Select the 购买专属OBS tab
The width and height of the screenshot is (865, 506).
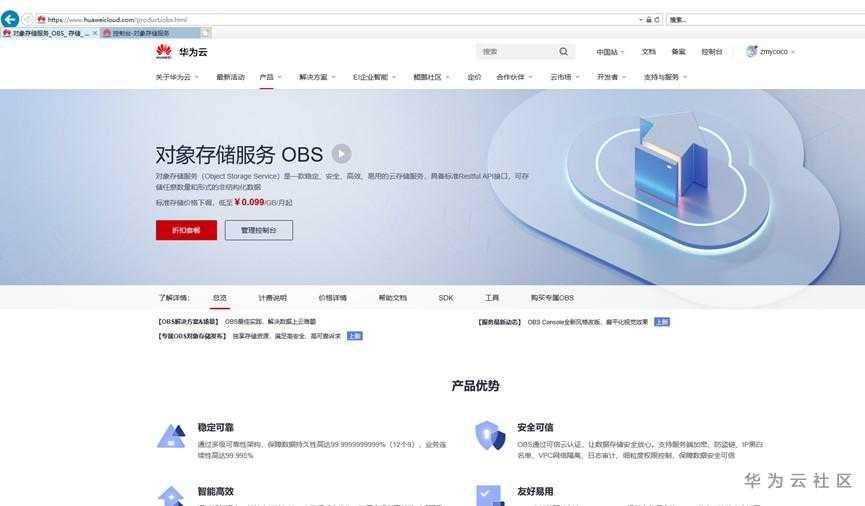(x=552, y=298)
